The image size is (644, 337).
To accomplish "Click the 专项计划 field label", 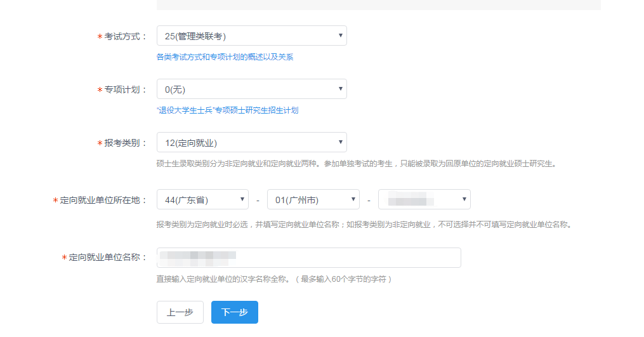I will point(125,89).
